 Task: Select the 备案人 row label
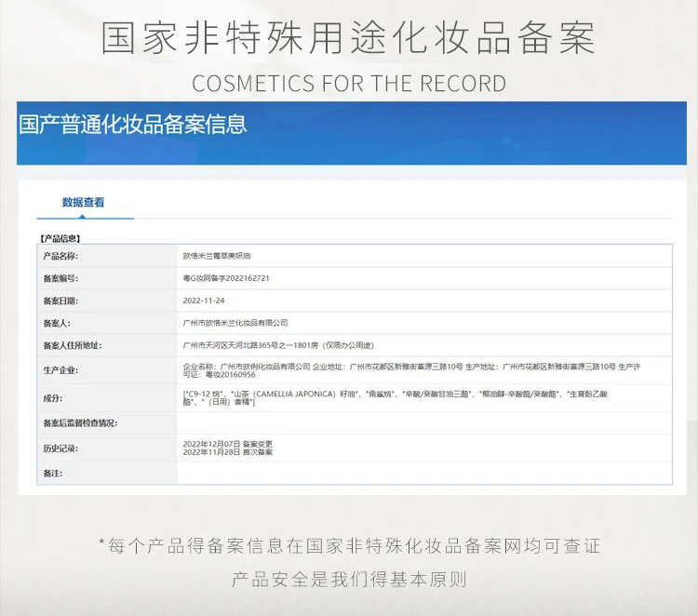click(x=57, y=323)
